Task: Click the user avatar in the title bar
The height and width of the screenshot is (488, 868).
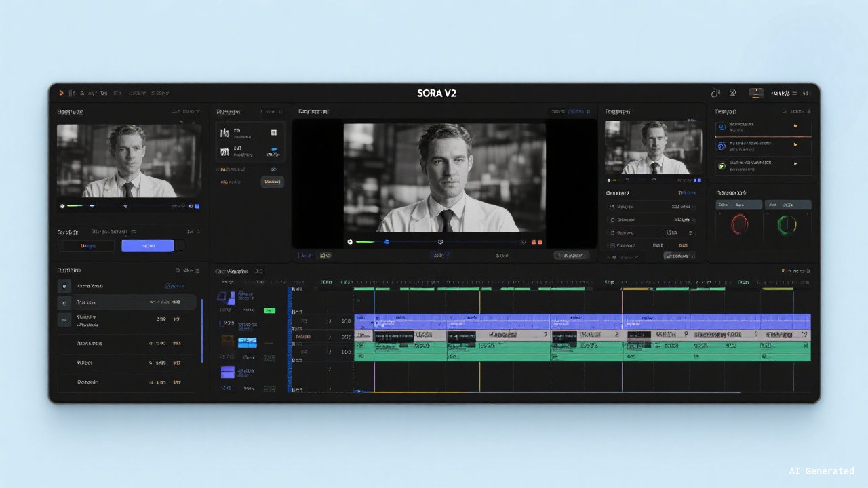Action: pos(755,93)
